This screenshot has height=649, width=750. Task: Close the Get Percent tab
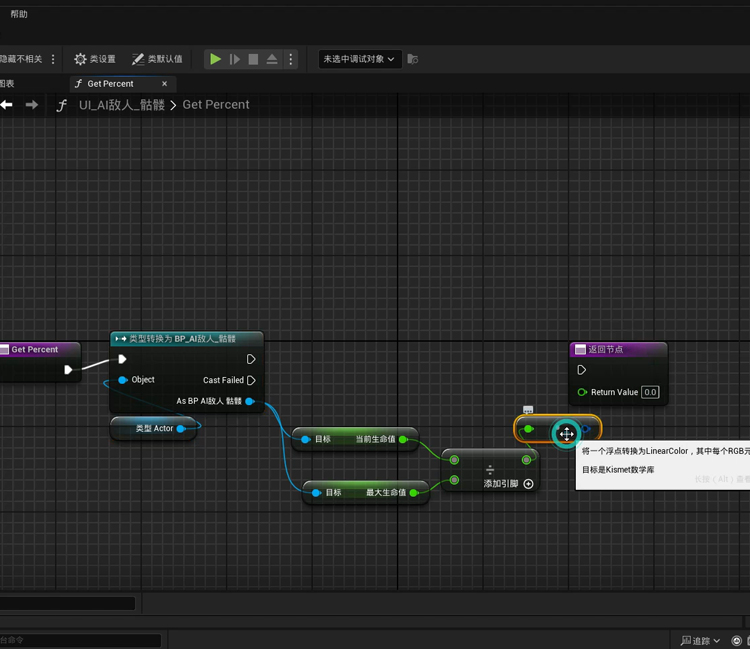165,84
